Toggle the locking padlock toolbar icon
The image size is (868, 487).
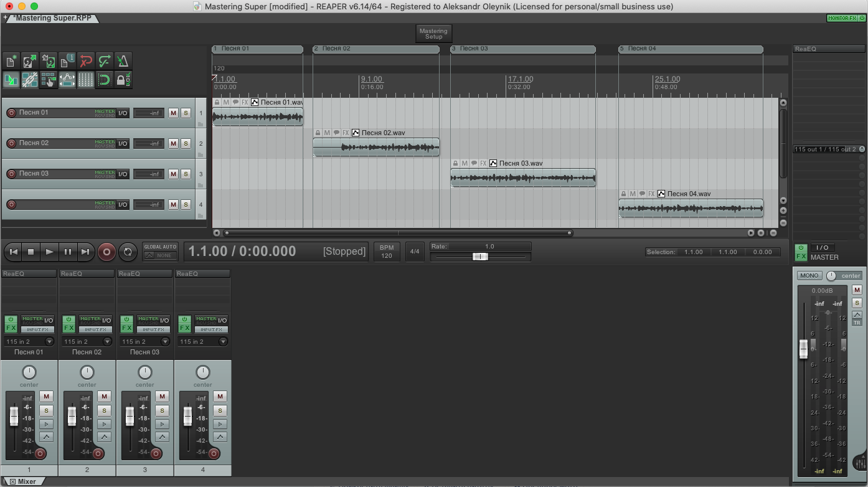(123, 79)
